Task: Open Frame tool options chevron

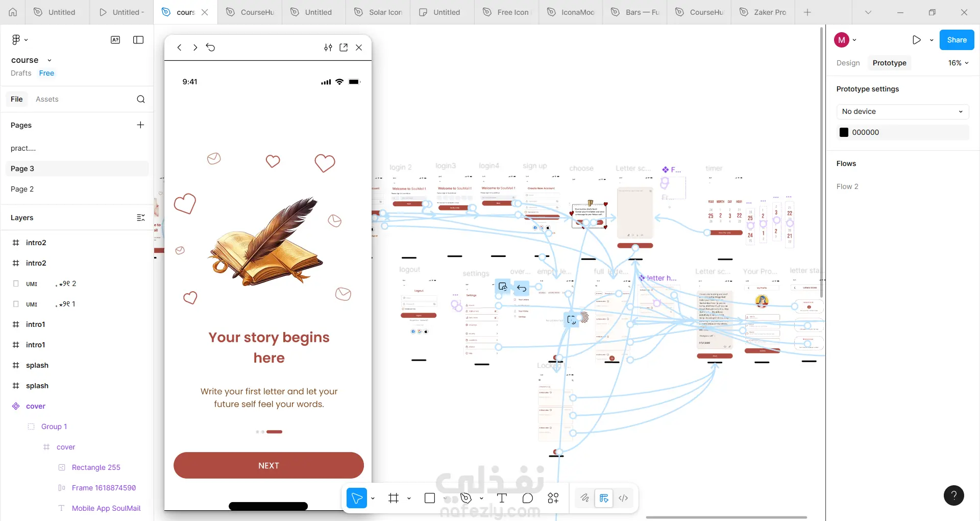Action: pos(409,498)
